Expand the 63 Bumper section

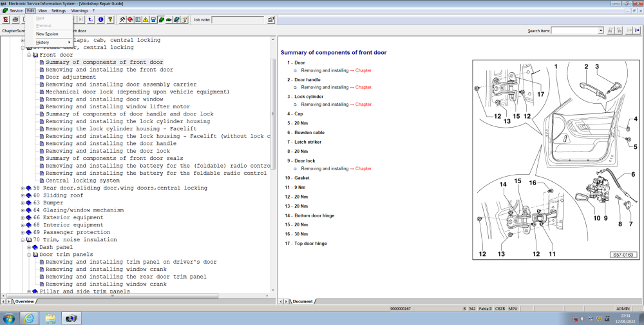(23, 203)
